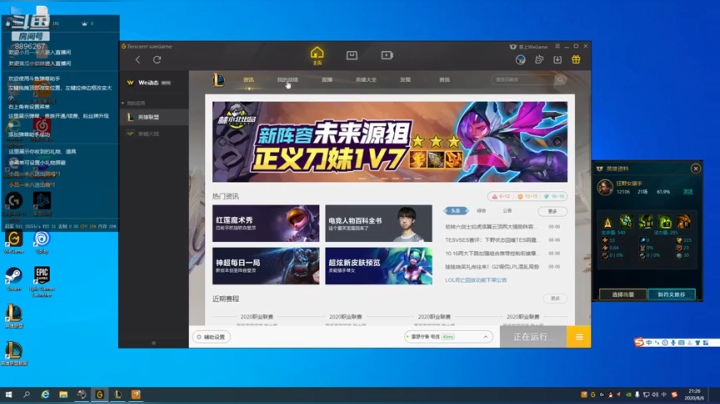720x404 pixels.
Task: Open 超炫新皮肤预览 news card
Action: tap(378, 266)
